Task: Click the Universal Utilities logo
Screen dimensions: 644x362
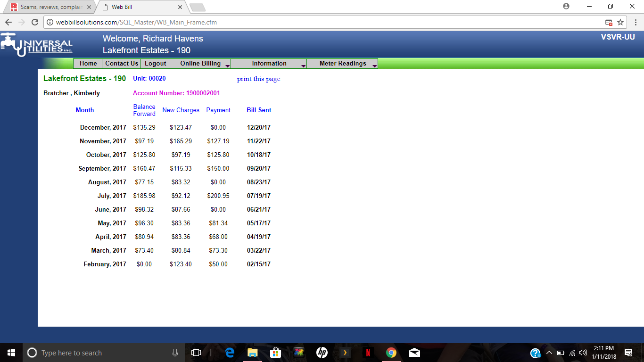Action: pos(36,45)
